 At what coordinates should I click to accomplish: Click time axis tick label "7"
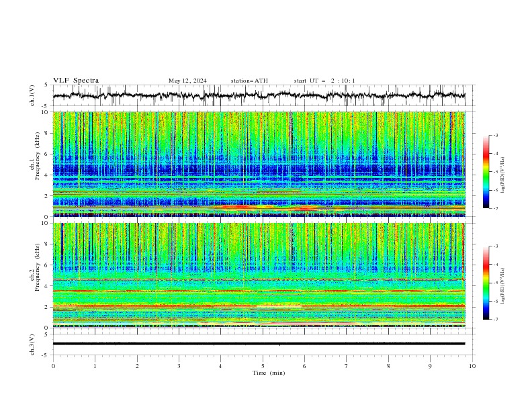tap(347, 366)
